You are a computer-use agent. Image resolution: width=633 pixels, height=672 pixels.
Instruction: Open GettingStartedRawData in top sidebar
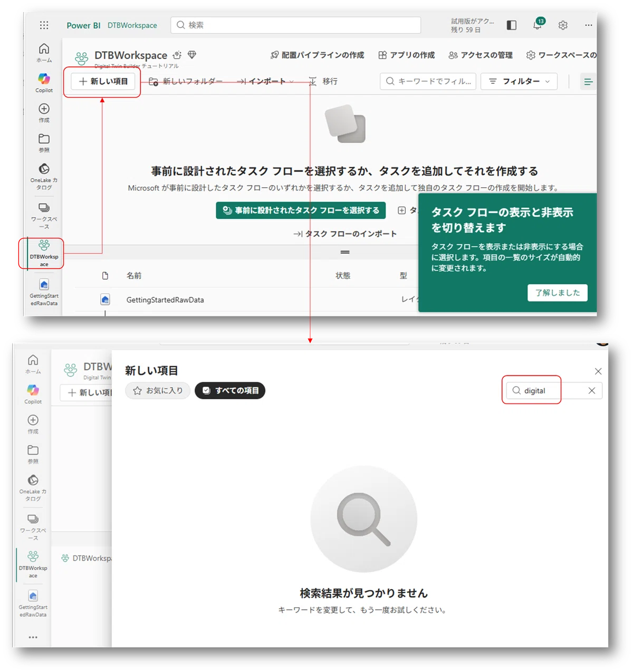(x=44, y=292)
